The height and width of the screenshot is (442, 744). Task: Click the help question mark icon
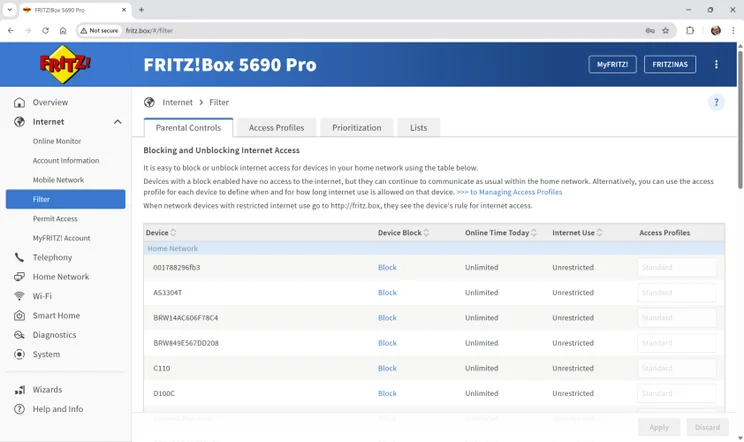coord(716,102)
